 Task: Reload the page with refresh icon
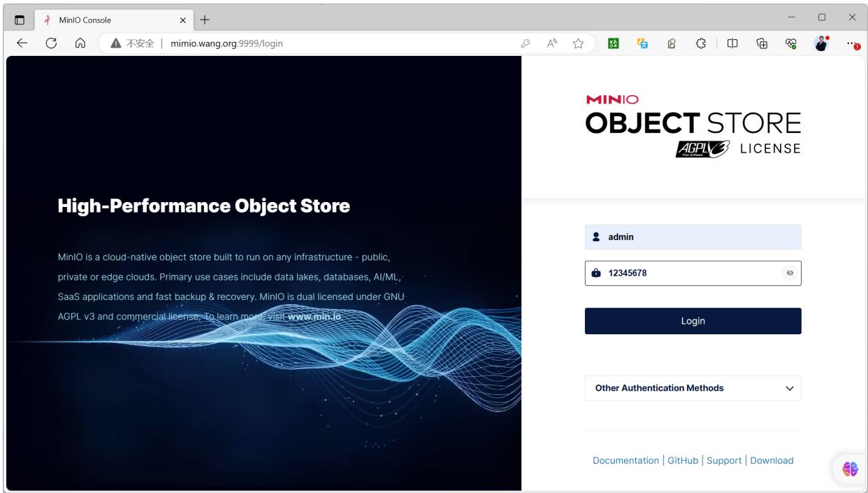[51, 43]
